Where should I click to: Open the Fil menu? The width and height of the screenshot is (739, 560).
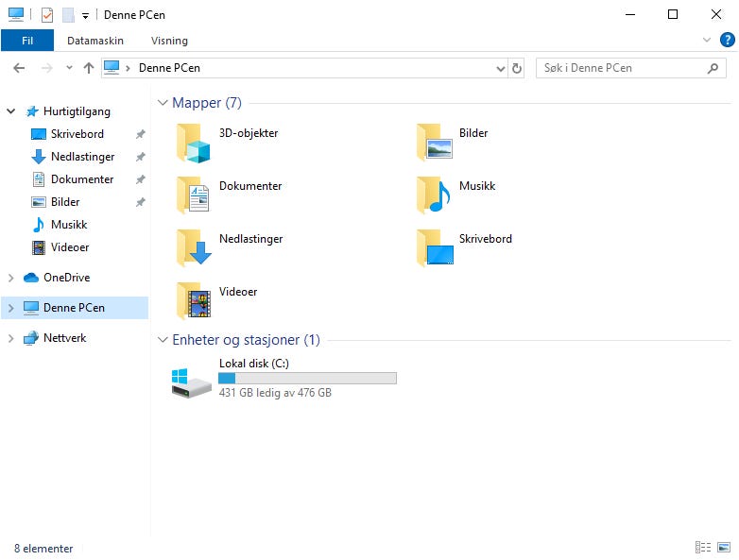tap(27, 41)
